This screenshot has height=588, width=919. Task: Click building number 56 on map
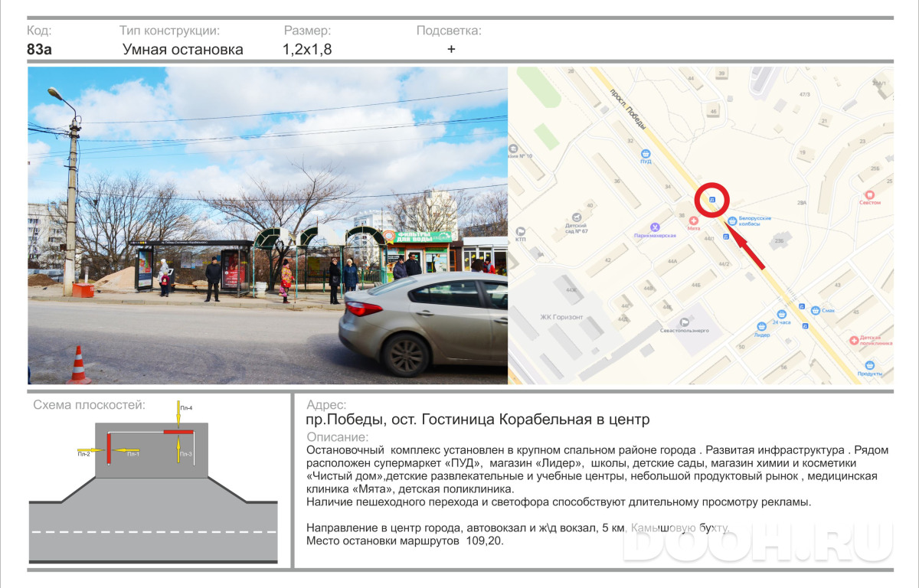tap(783, 367)
